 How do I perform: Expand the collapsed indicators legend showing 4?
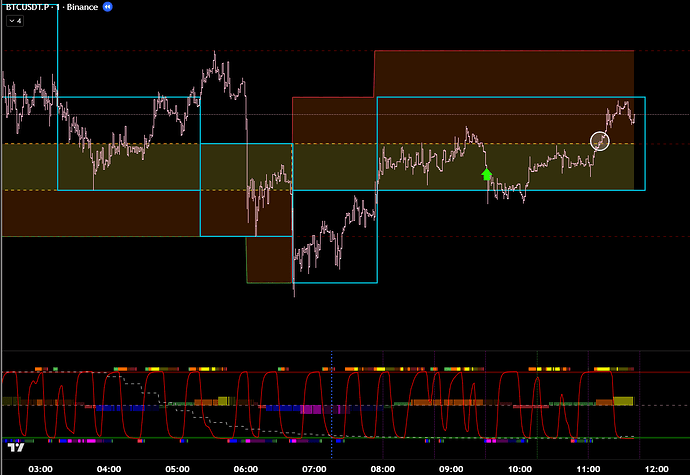pos(15,20)
